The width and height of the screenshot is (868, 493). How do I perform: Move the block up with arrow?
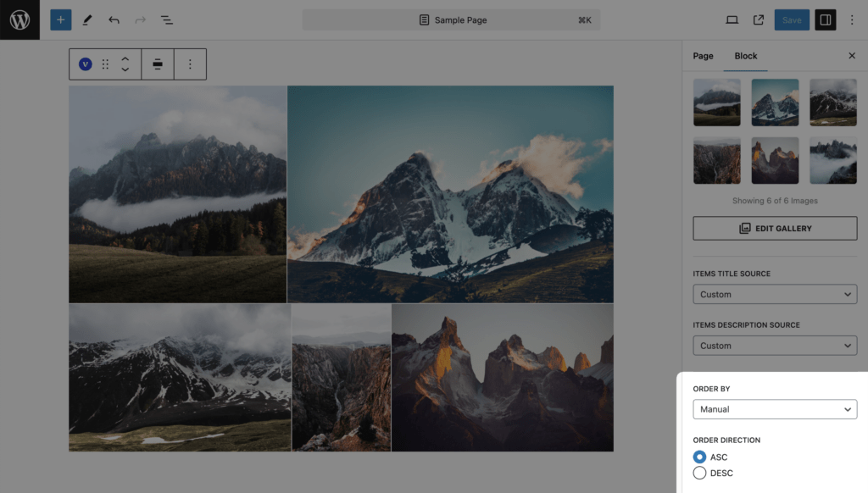coord(125,58)
